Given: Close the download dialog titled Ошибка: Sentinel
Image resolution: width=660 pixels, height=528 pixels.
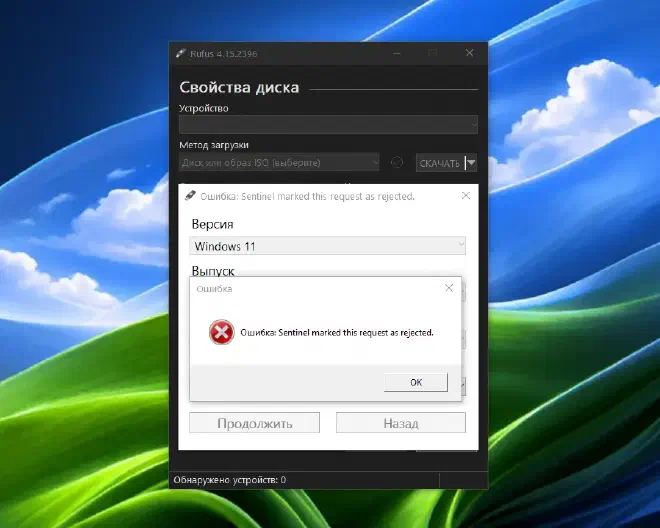Looking at the screenshot, I should click(x=466, y=196).
